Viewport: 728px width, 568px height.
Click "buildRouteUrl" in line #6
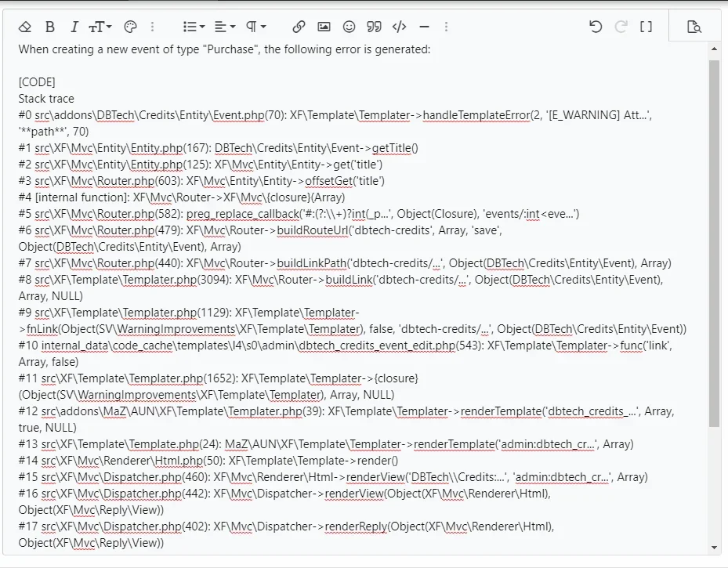click(312, 230)
